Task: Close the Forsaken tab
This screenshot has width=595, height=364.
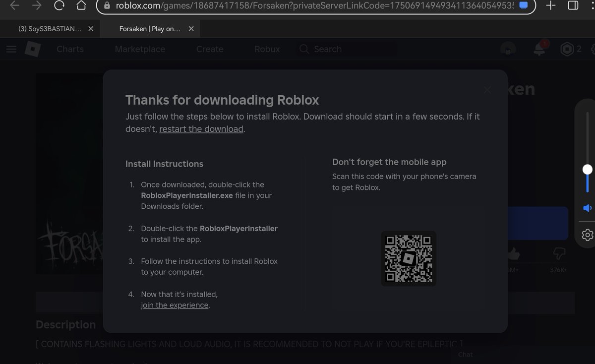Action: point(191,29)
